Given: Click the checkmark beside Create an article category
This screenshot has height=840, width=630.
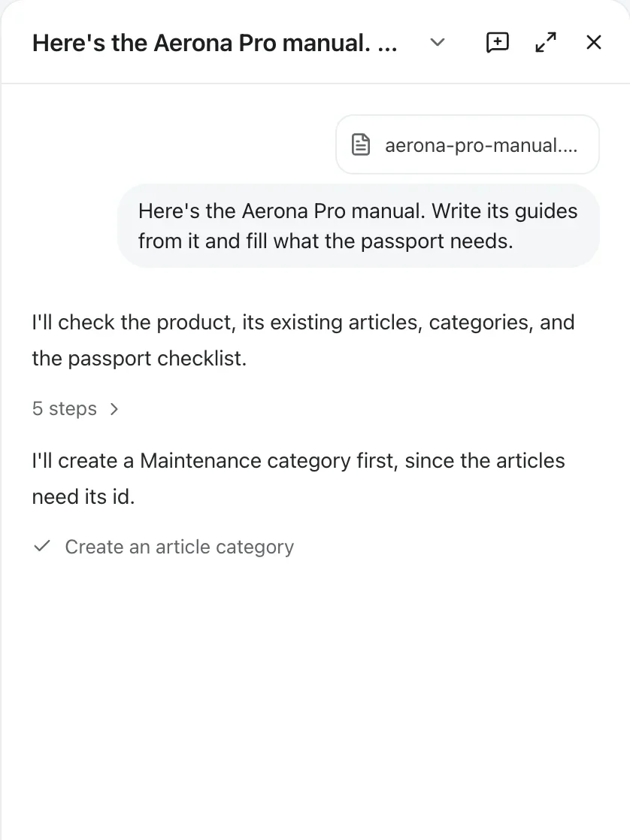Looking at the screenshot, I should [x=42, y=547].
